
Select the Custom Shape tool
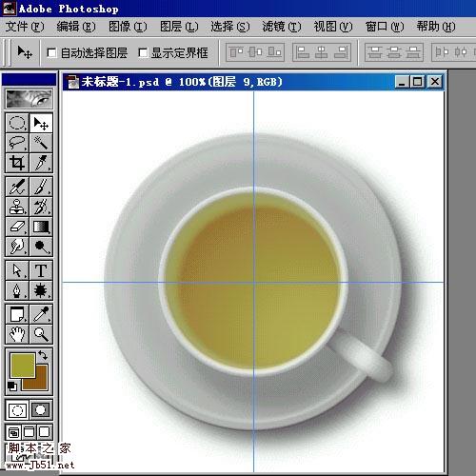[x=41, y=290]
